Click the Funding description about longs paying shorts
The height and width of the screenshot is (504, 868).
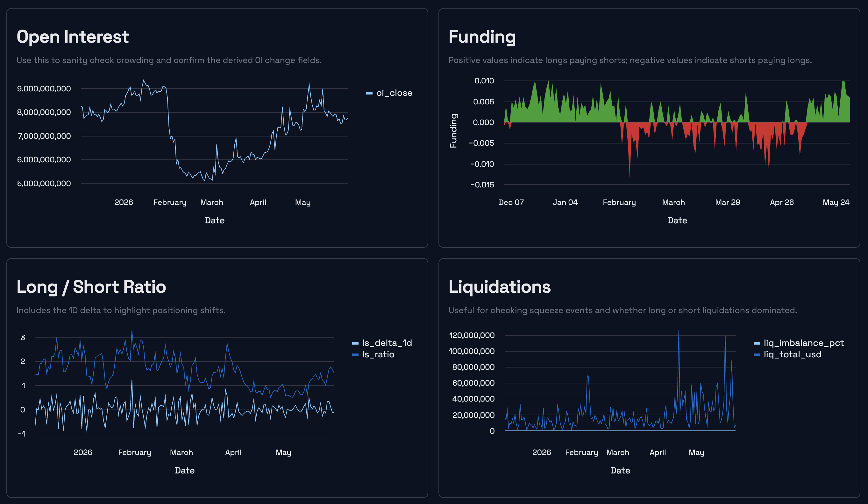click(x=630, y=60)
